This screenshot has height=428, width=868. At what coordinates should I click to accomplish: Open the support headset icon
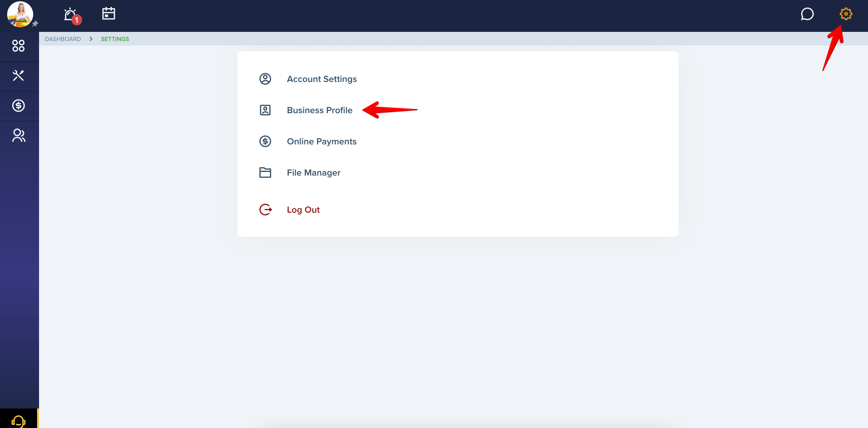[x=19, y=421]
